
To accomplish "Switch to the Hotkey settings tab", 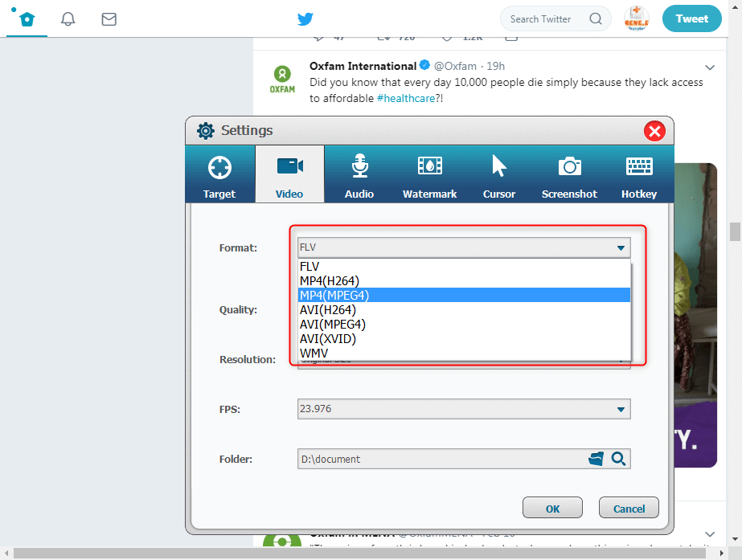I will pyautogui.click(x=639, y=174).
